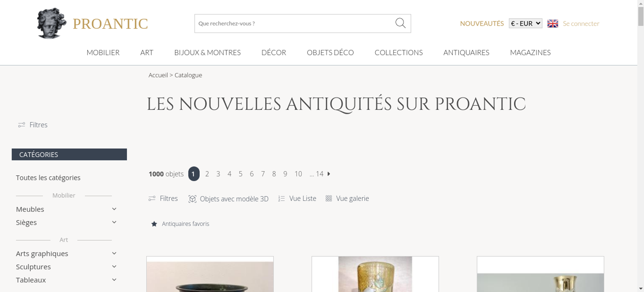Open the sidebar Filtres sliders icon
This screenshot has height=292, width=644.
(x=22, y=125)
